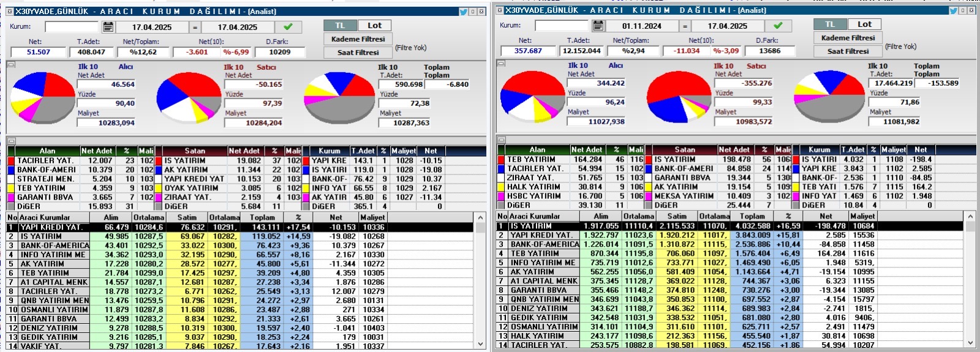The width and height of the screenshot is (980, 352).
Task: Collapse Alan/Satan summary panel, Net 357.687 window
Action: (x=500, y=140)
